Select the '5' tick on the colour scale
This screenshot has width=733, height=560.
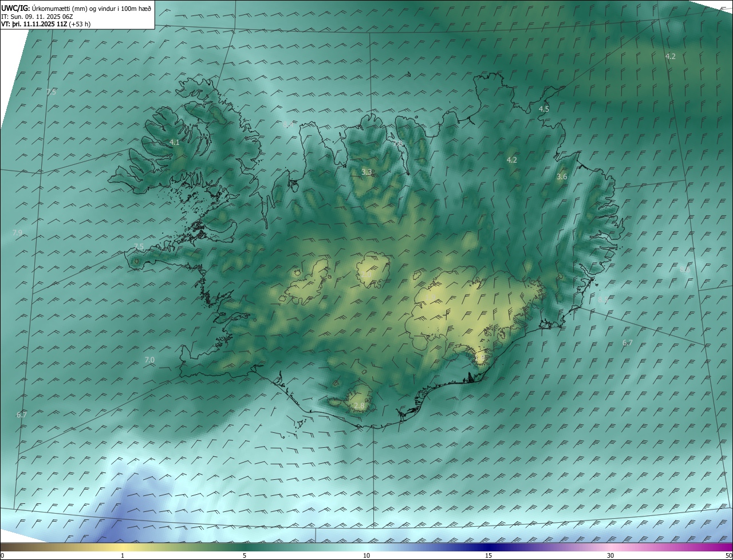pyautogui.click(x=245, y=555)
